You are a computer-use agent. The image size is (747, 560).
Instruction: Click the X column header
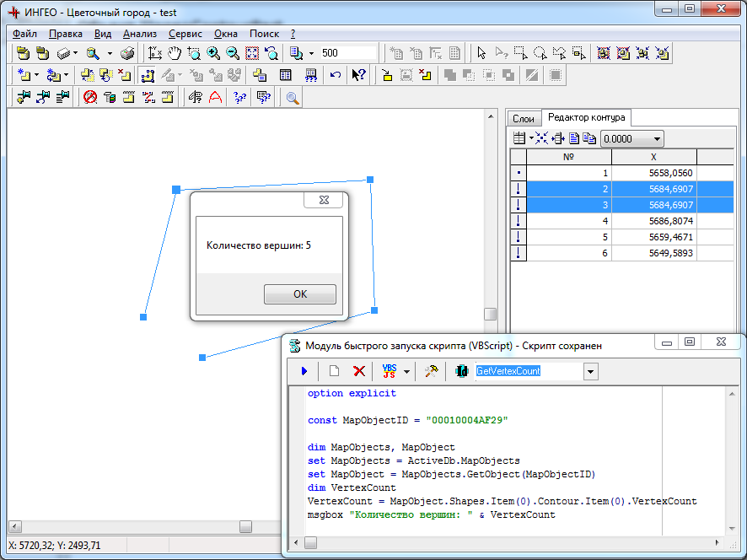pyautogui.click(x=653, y=157)
